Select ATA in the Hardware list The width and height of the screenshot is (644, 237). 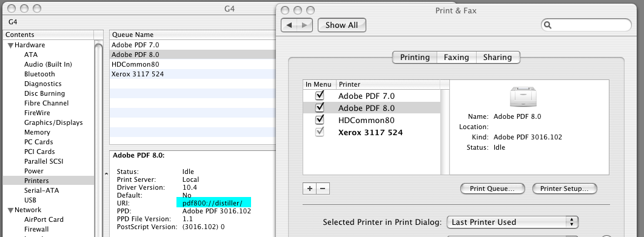point(31,55)
